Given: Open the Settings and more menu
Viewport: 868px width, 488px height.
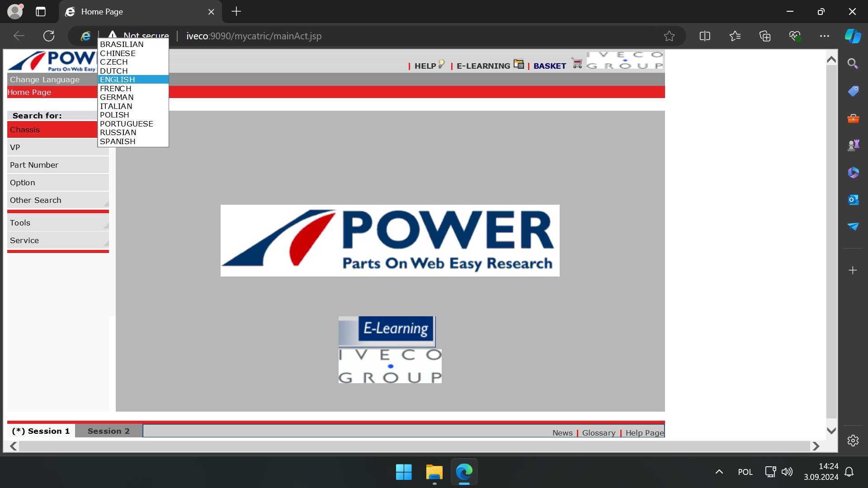Looking at the screenshot, I should [825, 36].
